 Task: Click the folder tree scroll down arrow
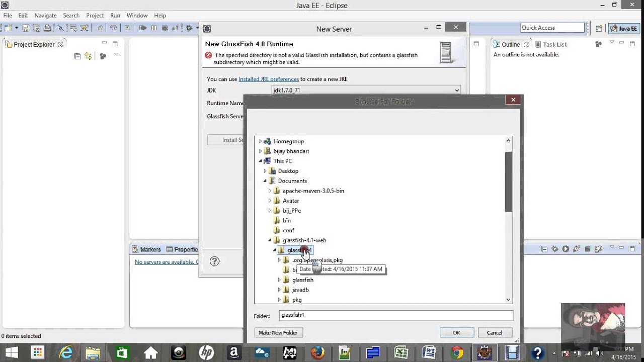point(508,300)
